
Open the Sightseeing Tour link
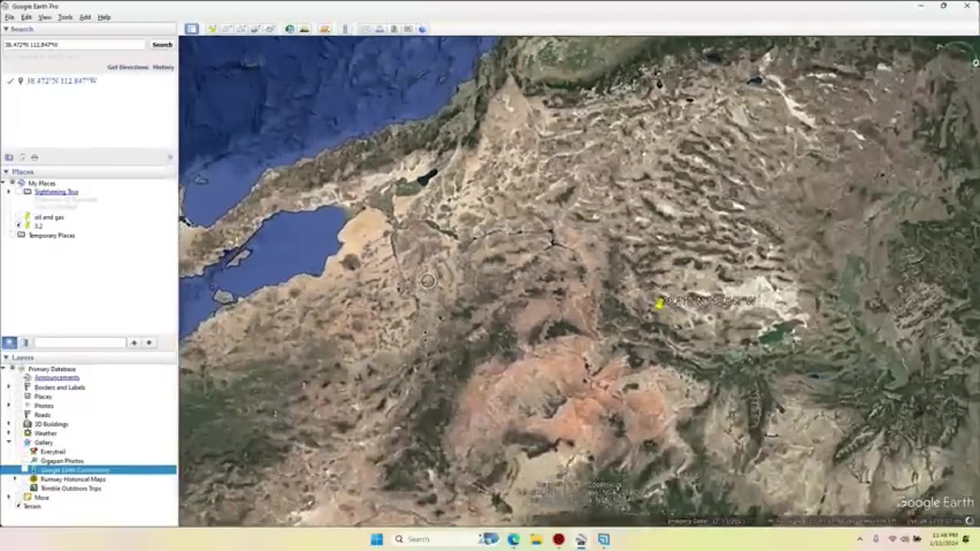pos(56,192)
